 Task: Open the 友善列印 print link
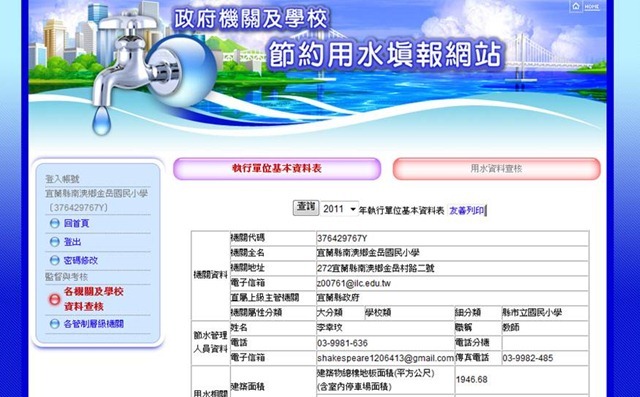click(x=466, y=211)
